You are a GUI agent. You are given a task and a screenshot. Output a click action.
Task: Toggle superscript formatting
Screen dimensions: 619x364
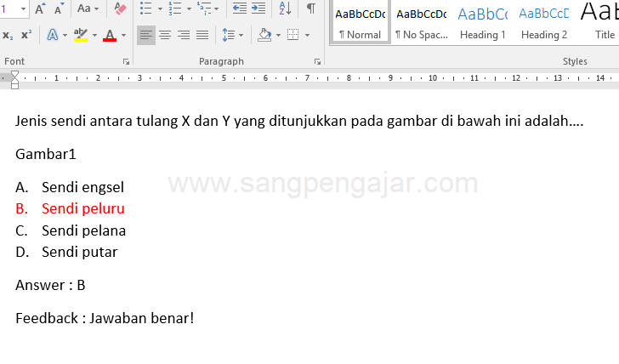pos(26,35)
